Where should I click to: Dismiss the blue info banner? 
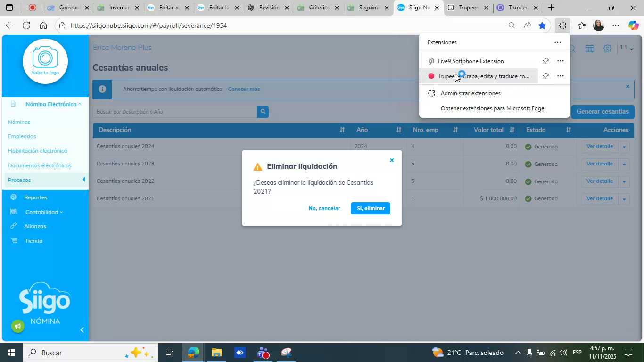click(x=627, y=86)
